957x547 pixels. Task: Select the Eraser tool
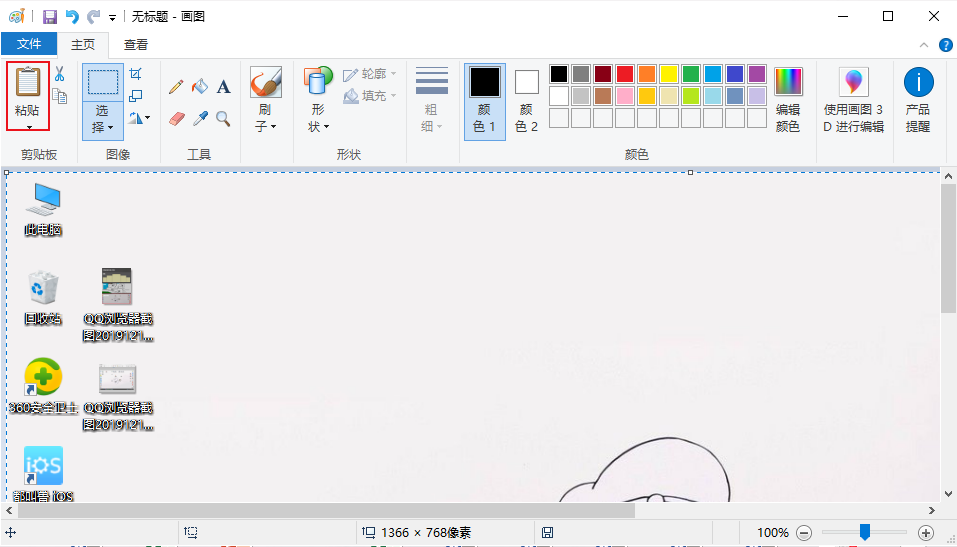tap(176, 119)
